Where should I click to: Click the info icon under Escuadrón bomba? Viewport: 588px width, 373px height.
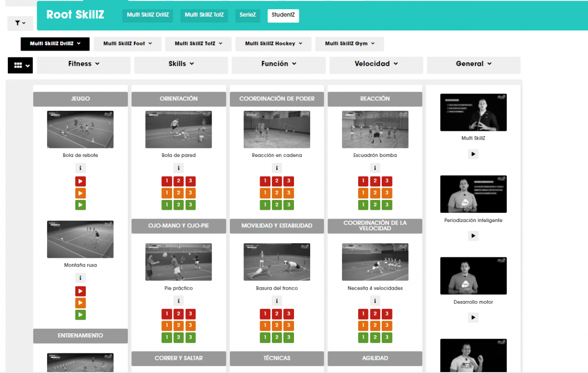pos(375,168)
